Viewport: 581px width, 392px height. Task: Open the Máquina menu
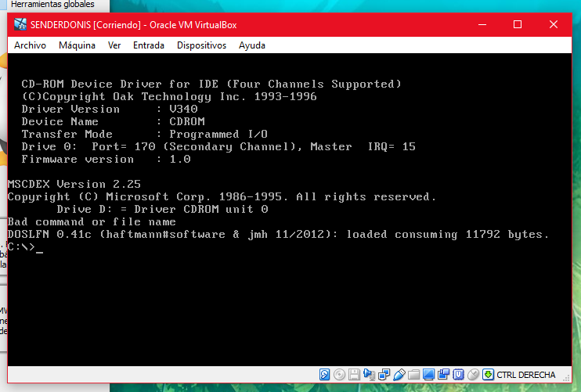coord(77,45)
